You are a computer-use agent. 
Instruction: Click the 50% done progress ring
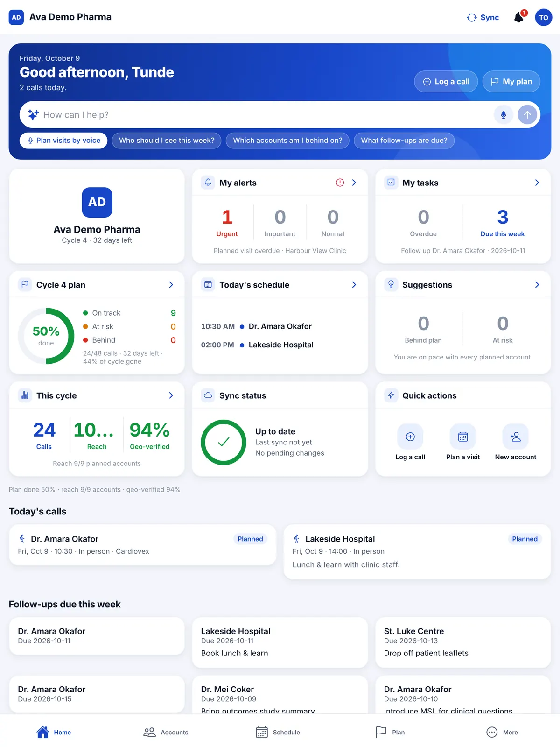click(x=46, y=336)
